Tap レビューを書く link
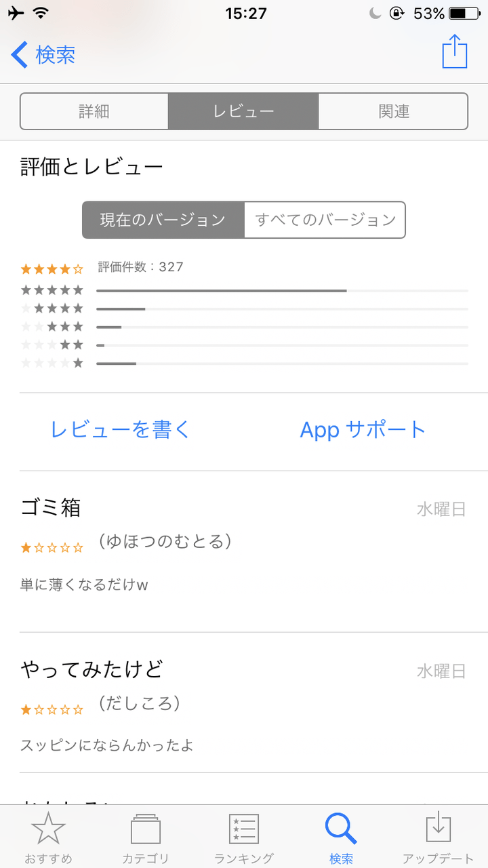The width and height of the screenshot is (488, 868). pos(121,429)
